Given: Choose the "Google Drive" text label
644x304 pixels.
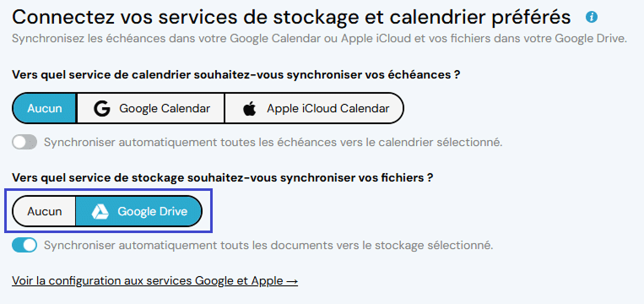Looking at the screenshot, I should point(153,212).
